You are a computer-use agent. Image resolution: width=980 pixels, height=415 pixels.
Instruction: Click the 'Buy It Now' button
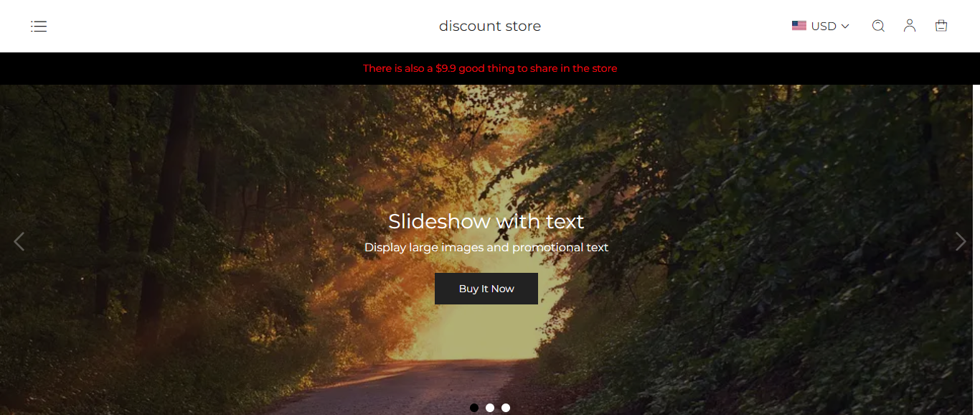pyautogui.click(x=486, y=289)
